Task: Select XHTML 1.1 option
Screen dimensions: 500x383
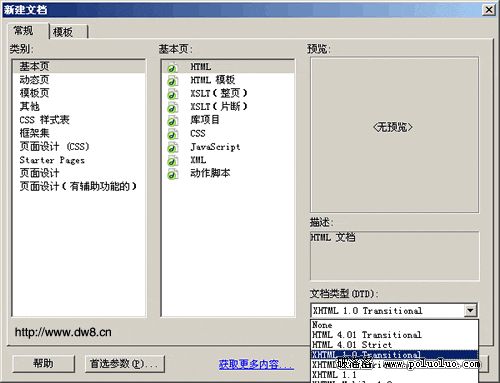Action: (x=394, y=375)
